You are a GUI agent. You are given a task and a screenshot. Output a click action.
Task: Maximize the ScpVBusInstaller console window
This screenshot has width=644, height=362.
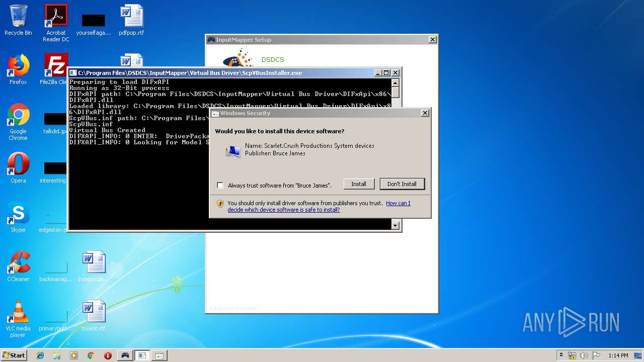(386, 73)
